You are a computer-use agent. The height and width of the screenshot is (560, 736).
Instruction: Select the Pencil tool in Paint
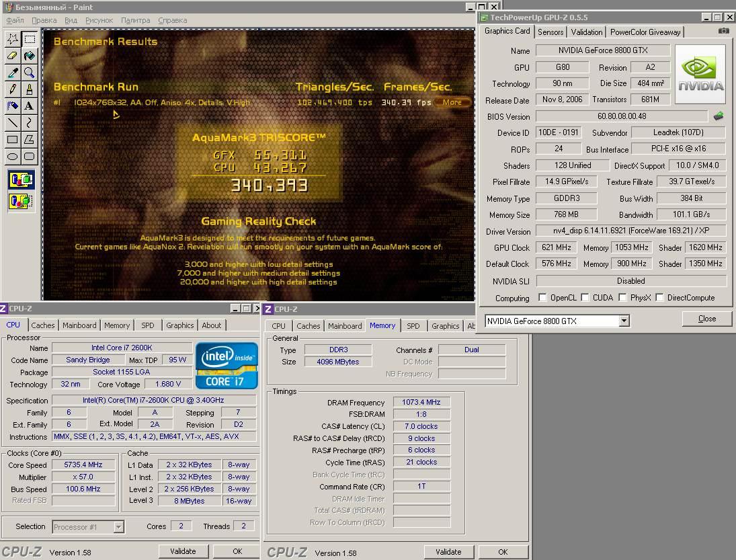(x=13, y=89)
